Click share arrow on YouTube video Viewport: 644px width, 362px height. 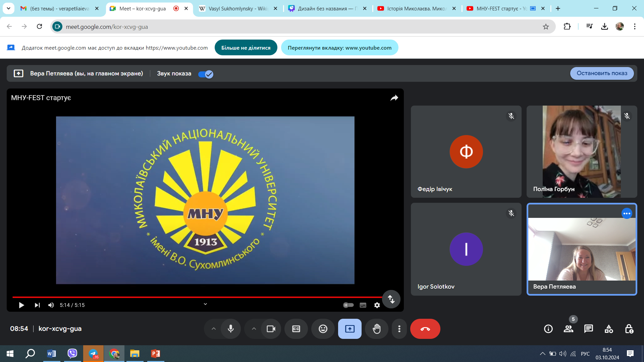394,98
